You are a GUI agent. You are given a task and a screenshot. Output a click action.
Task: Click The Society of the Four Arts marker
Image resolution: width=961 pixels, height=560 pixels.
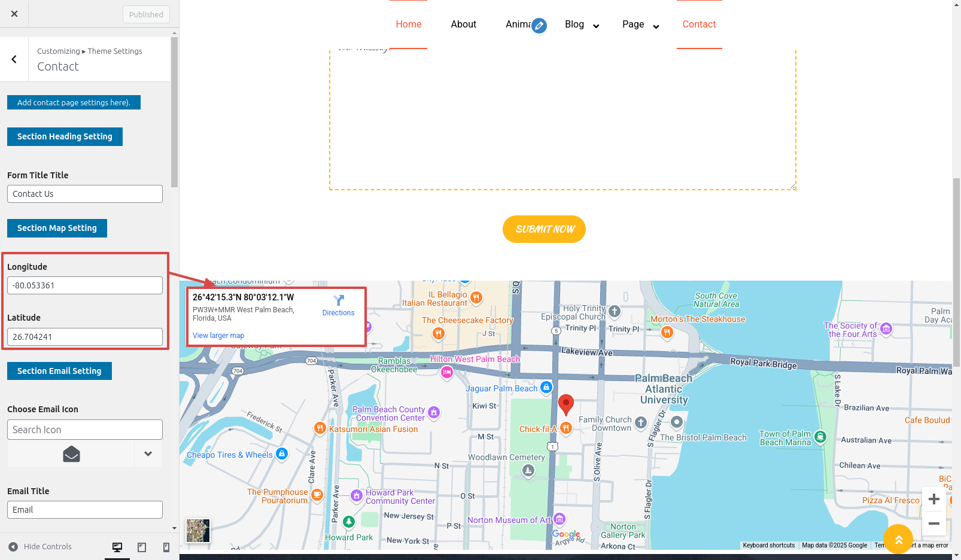pos(887,328)
